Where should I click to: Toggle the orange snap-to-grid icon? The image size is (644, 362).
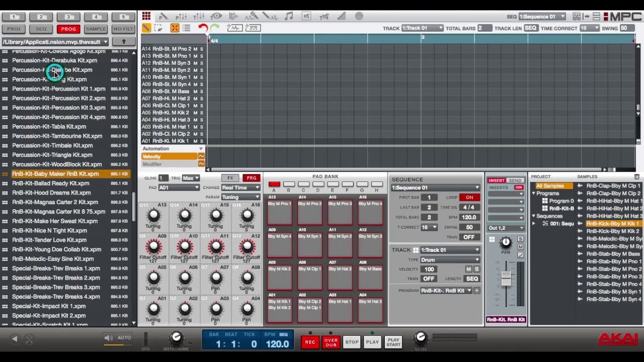(x=175, y=28)
